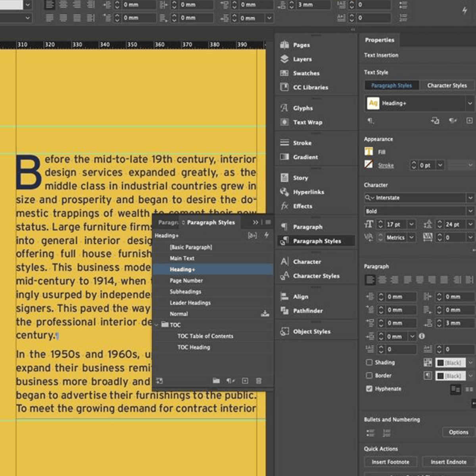
Task: Click the bullets Options button
Action: pyautogui.click(x=458, y=432)
